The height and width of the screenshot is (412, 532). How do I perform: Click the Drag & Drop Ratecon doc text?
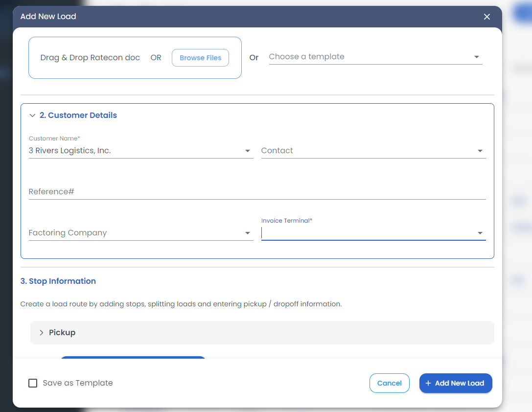(90, 58)
